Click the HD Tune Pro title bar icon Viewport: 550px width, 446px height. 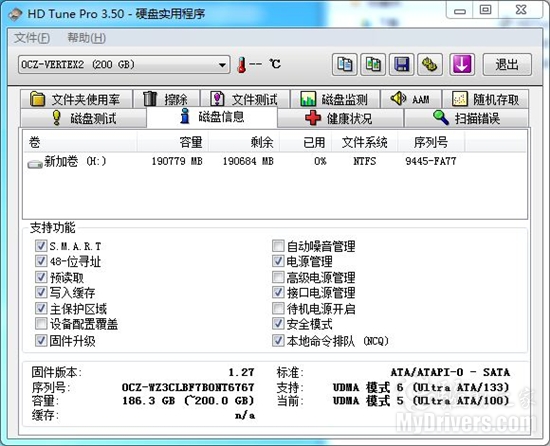coord(15,14)
